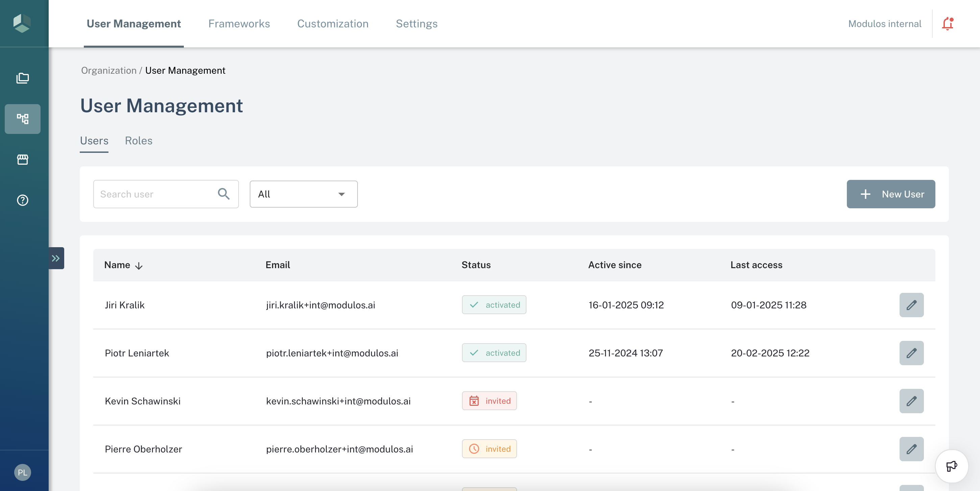The image size is (980, 491).
Task: Go to Settings in the top navigation
Action: pyautogui.click(x=417, y=24)
